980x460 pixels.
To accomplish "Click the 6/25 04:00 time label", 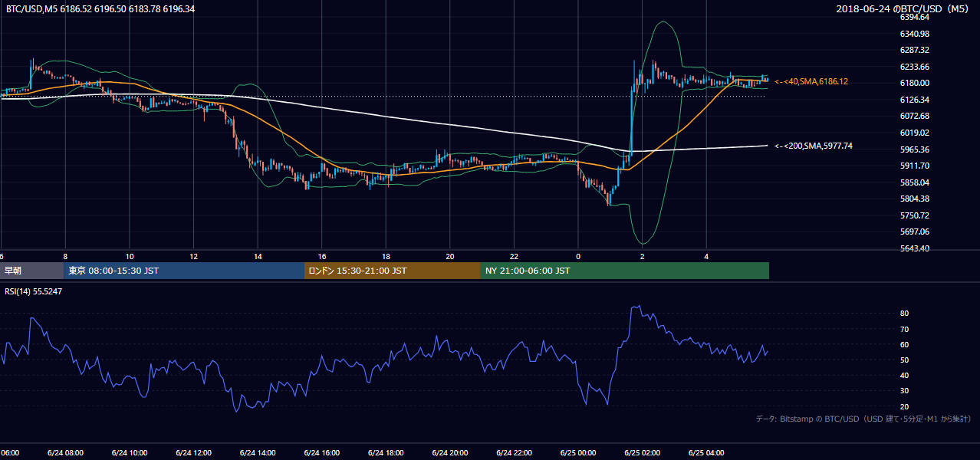I will pyautogui.click(x=705, y=453).
